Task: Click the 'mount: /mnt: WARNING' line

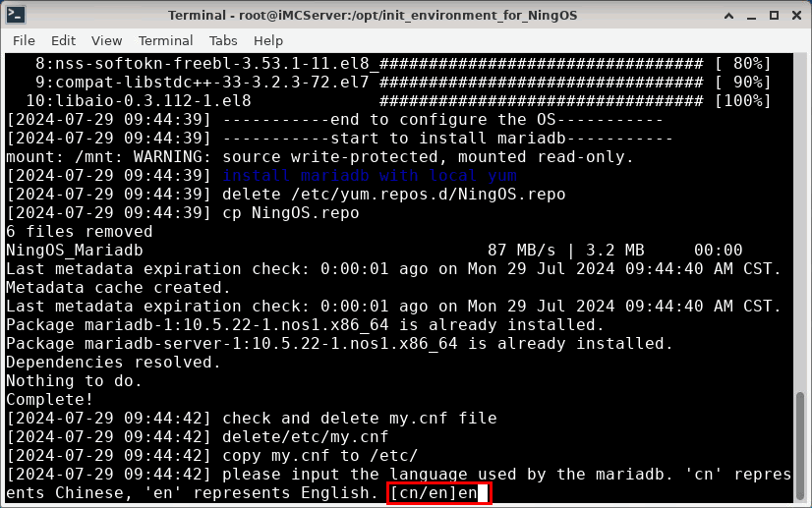Action: [320, 157]
